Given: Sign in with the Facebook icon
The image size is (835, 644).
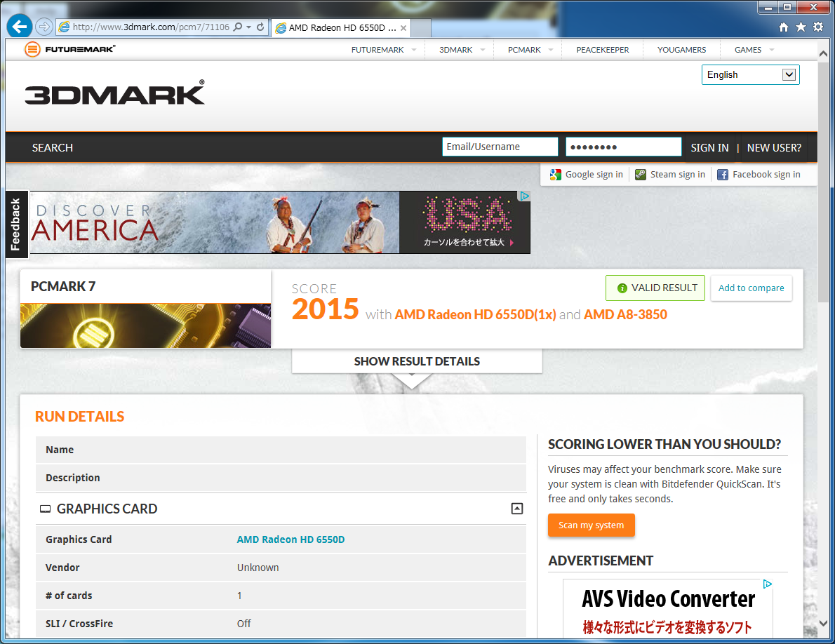Looking at the screenshot, I should pos(723,175).
